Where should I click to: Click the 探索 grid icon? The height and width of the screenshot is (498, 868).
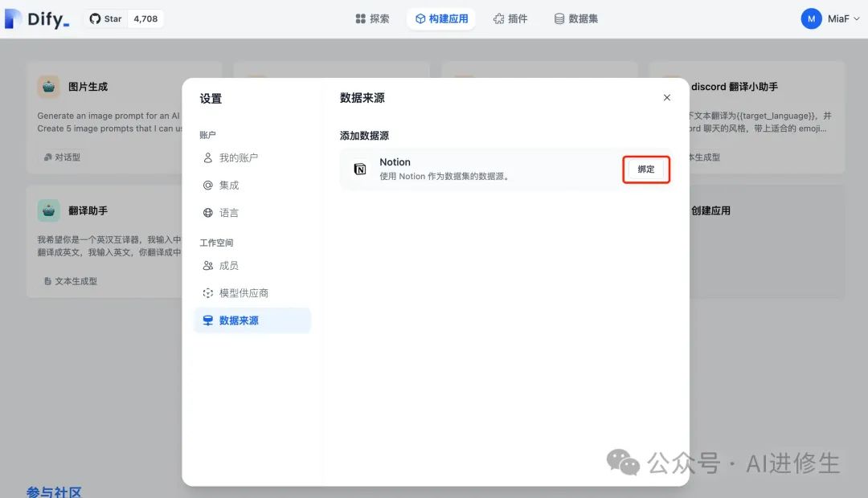pos(360,18)
